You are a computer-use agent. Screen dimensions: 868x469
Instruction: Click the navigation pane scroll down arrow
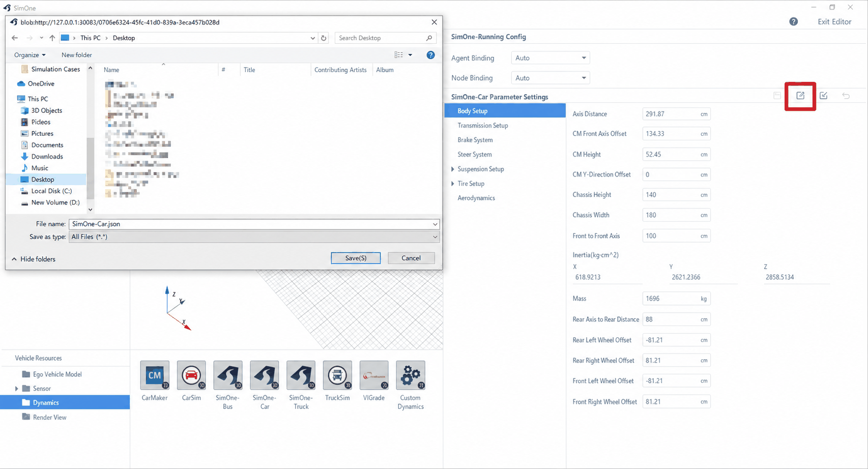91,209
